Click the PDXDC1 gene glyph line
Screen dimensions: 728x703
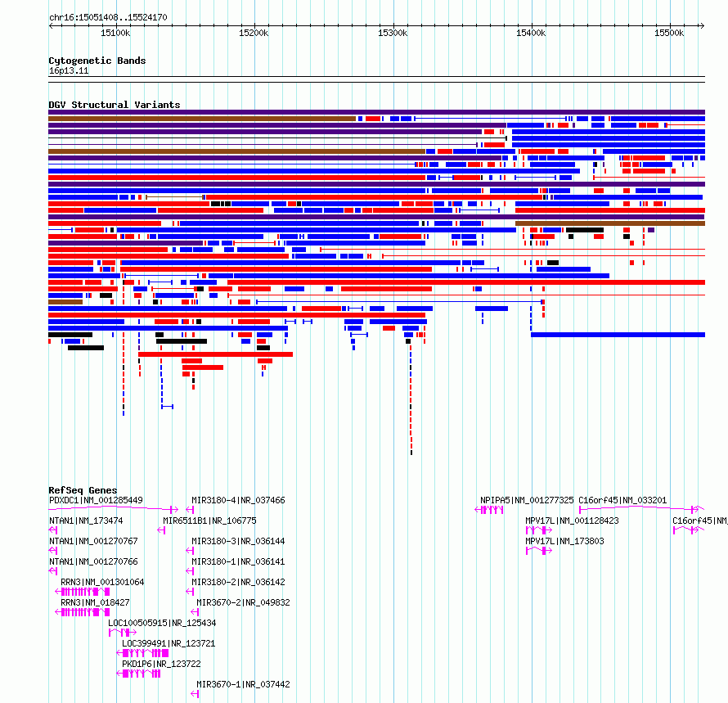[113, 509]
